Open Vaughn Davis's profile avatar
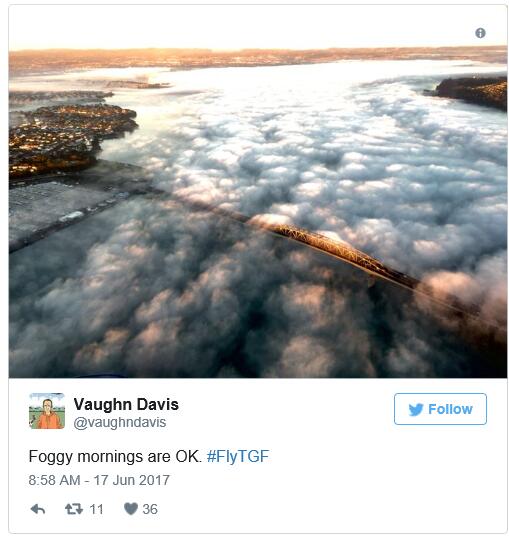This screenshot has width=509, height=538. (47, 411)
